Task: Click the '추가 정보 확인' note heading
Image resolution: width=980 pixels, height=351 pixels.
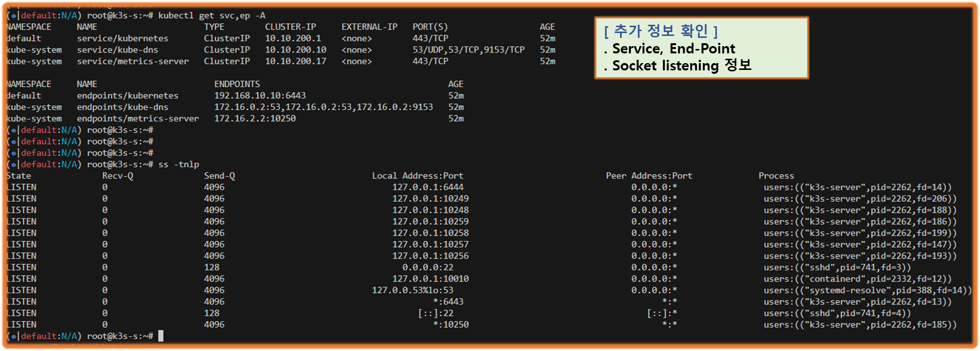Action: tap(661, 31)
